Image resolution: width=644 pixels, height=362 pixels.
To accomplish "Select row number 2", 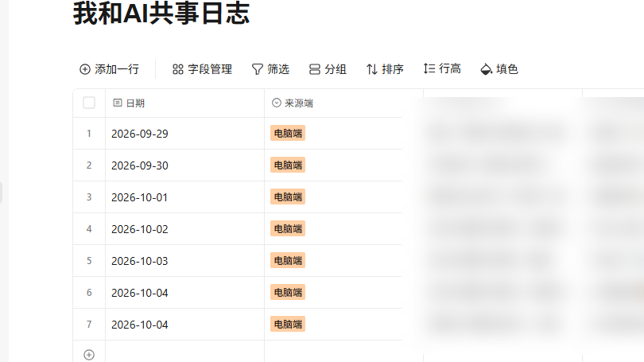I will pyautogui.click(x=89, y=165).
